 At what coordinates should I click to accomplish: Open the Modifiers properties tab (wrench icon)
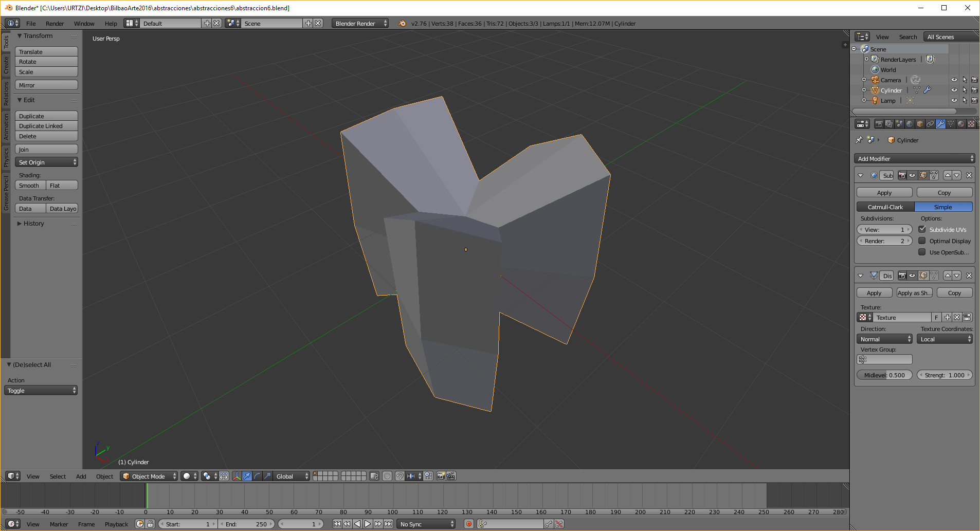(940, 124)
